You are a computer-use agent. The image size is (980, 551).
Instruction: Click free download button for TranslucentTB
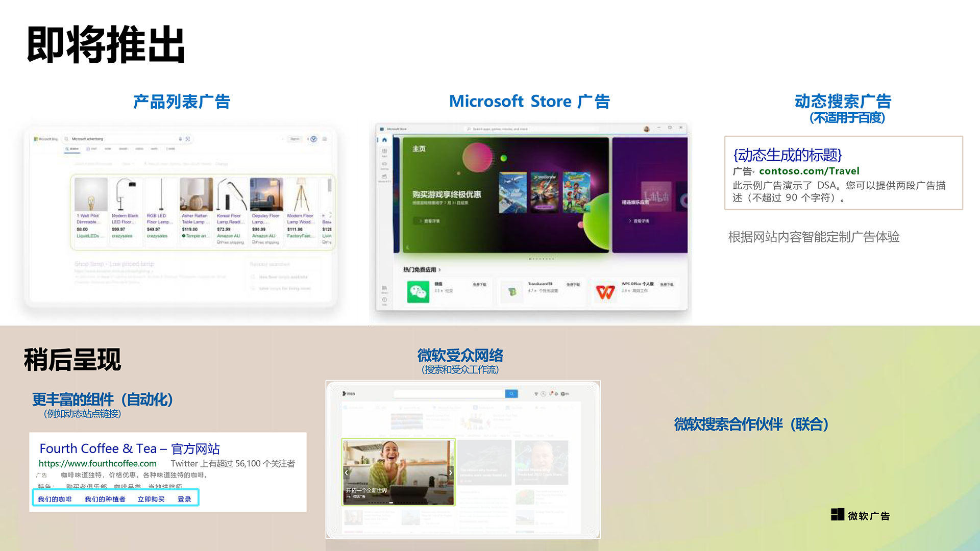(573, 284)
